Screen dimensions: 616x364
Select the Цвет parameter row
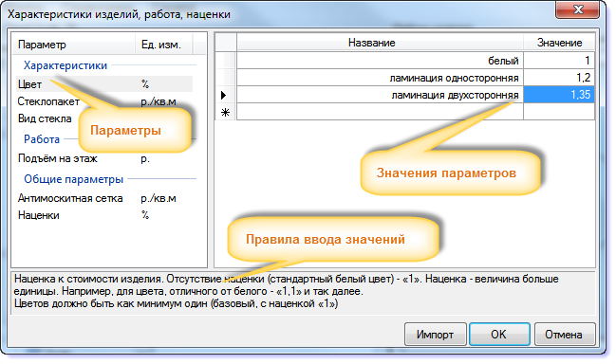click(104, 84)
